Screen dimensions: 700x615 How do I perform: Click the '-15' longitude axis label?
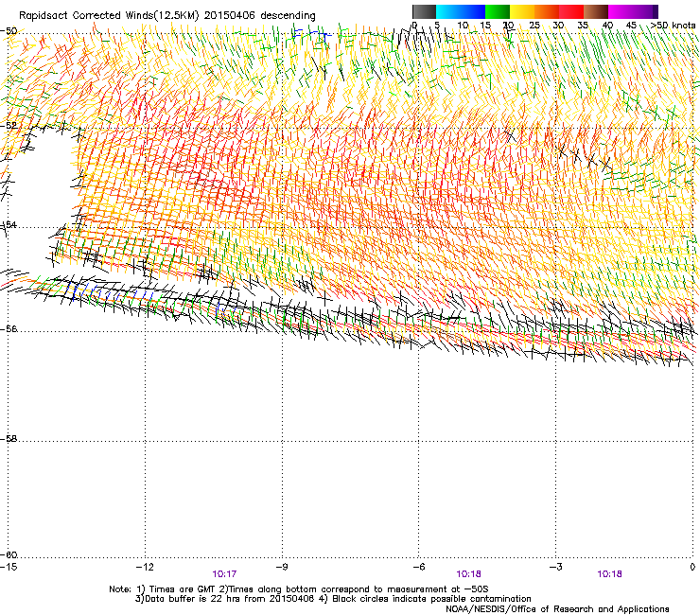[8, 567]
